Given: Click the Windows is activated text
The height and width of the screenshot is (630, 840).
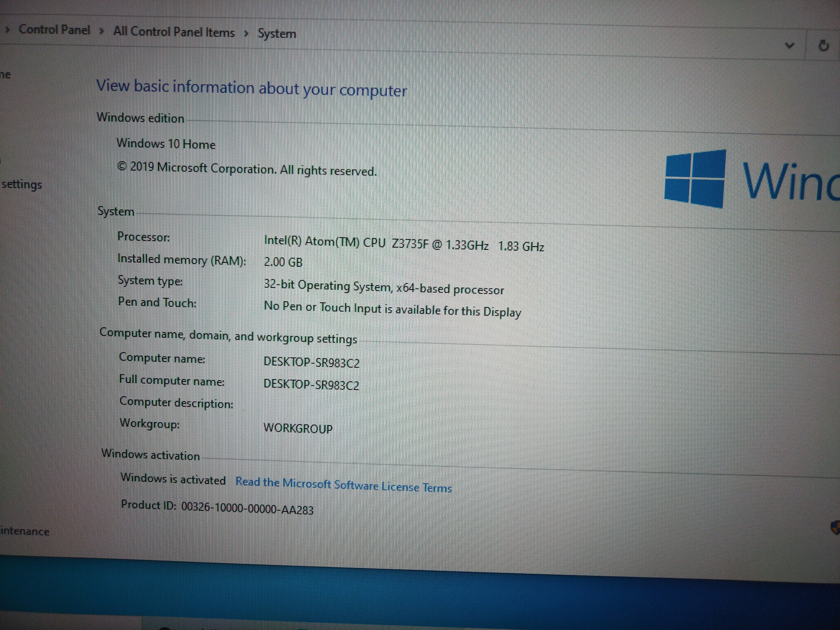Looking at the screenshot, I should pyautogui.click(x=173, y=479).
